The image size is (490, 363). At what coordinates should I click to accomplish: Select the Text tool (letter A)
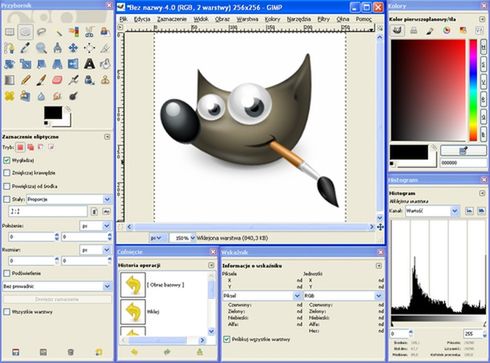pyautogui.click(x=89, y=64)
